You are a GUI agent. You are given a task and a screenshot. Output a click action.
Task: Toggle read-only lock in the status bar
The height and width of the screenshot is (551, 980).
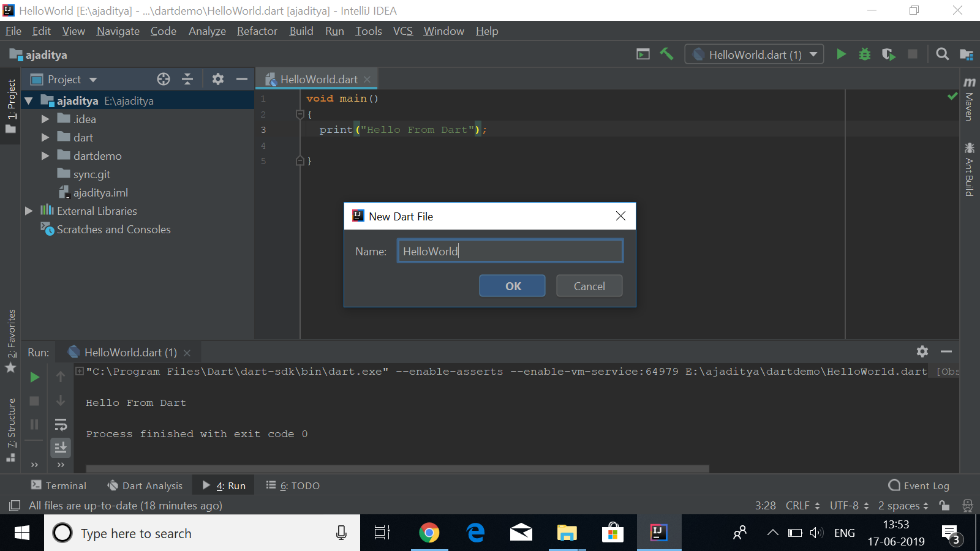tap(944, 506)
